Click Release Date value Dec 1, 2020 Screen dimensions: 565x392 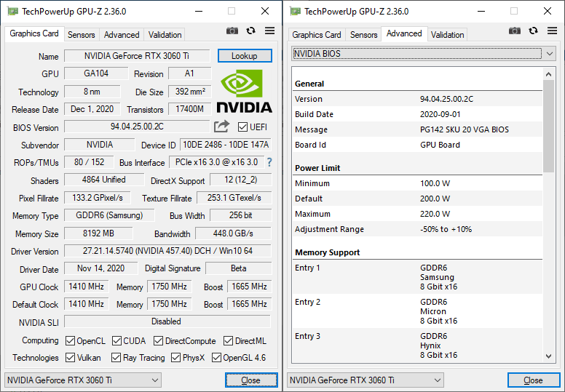tap(92, 109)
